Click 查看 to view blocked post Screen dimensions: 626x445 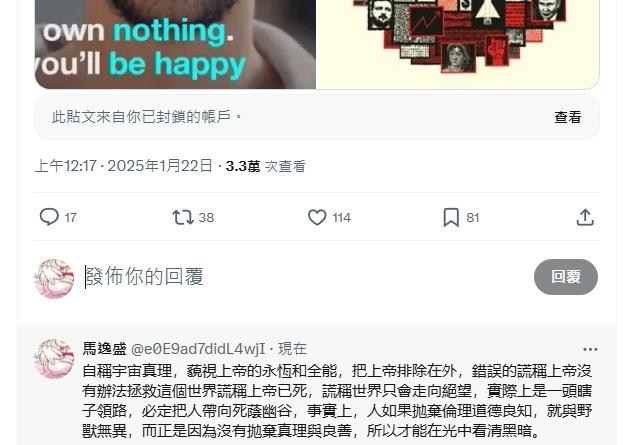tap(567, 117)
